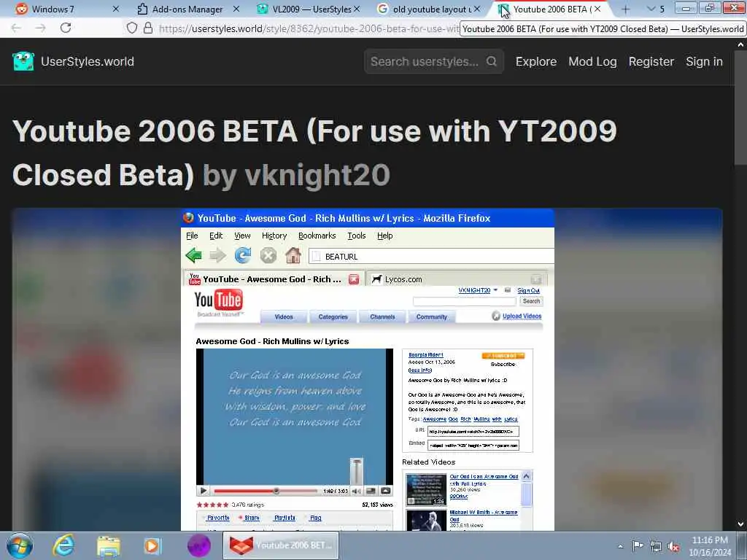The image size is (747, 560).
Task: Click the Sign in link
Action: click(x=704, y=61)
